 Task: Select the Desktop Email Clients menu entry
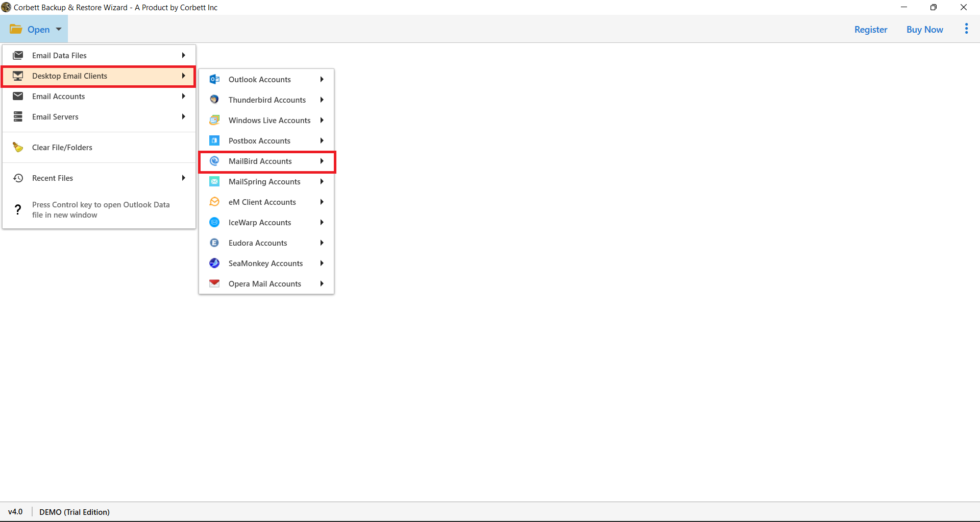[x=99, y=76]
